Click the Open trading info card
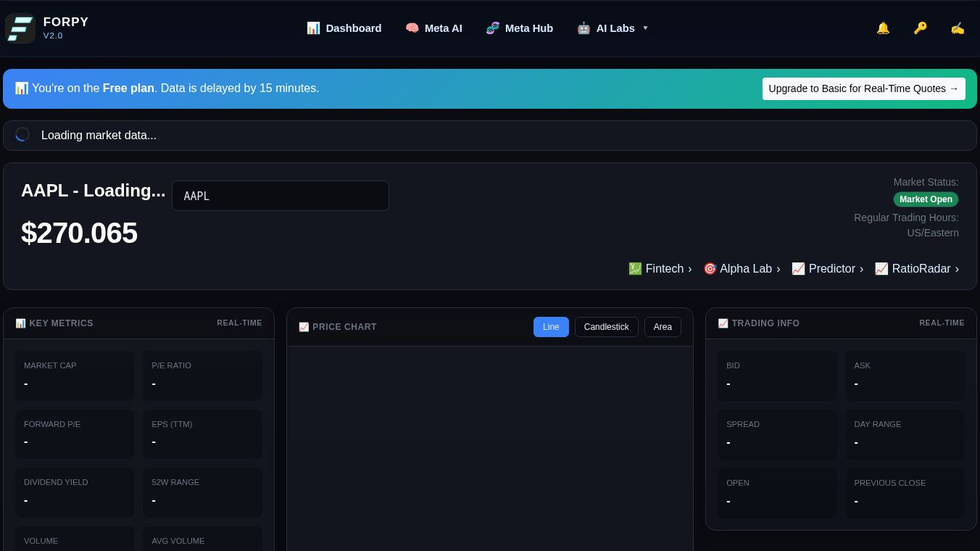This screenshot has height=551, width=980. (x=777, y=493)
